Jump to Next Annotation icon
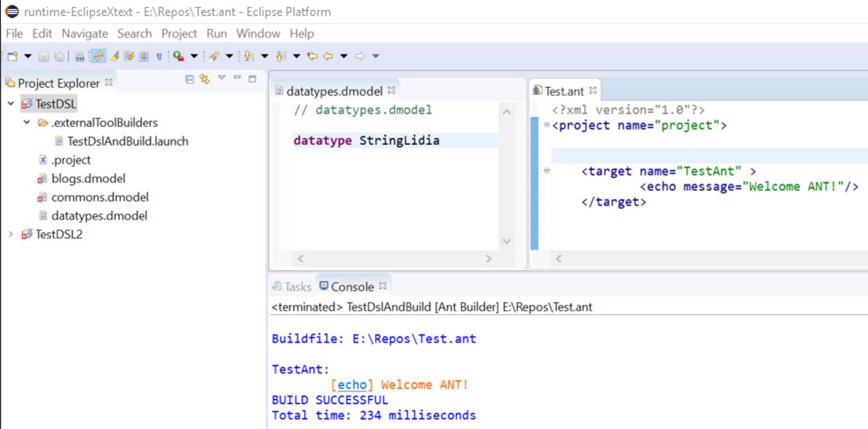Screen dimensions: 868x429 [248, 56]
